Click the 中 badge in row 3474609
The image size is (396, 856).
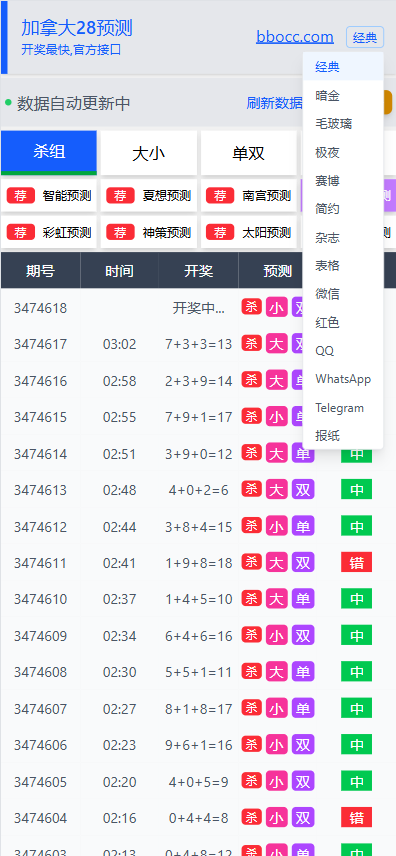click(357, 635)
